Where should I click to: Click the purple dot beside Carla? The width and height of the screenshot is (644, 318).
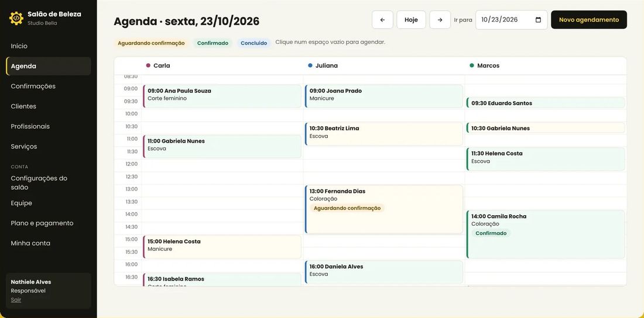148,65
